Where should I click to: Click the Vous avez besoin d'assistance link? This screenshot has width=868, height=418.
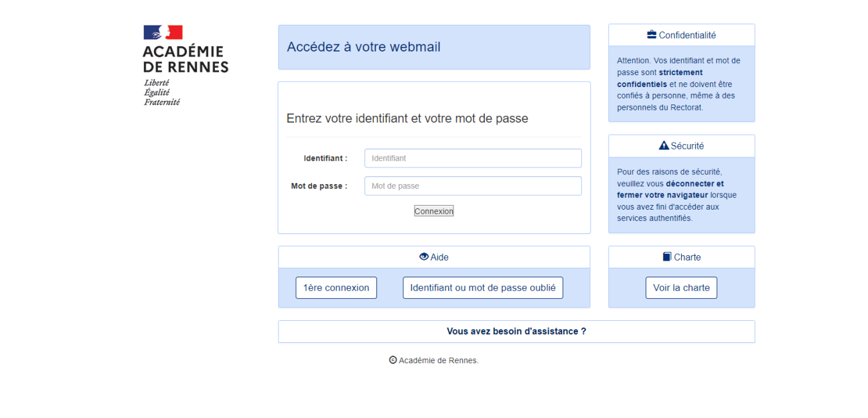(516, 331)
